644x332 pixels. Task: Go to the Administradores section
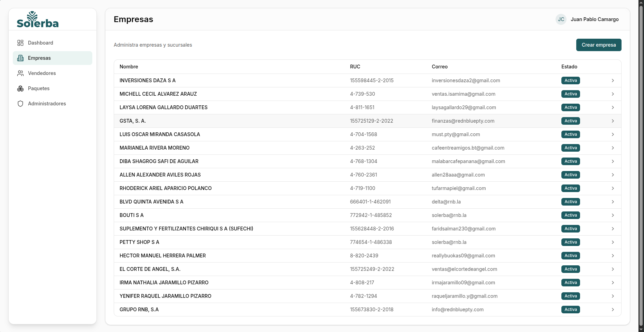click(47, 104)
